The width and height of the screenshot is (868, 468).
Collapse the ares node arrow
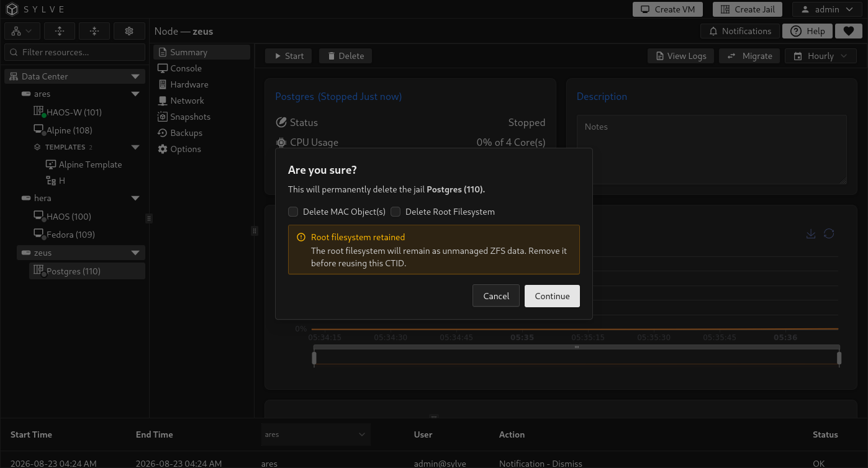point(135,94)
